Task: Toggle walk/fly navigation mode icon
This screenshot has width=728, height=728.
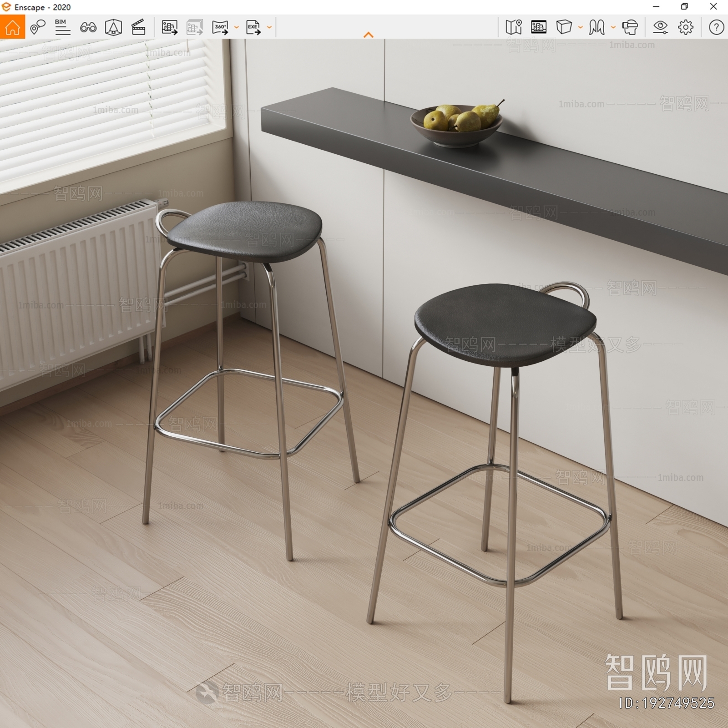Action: tap(597, 27)
